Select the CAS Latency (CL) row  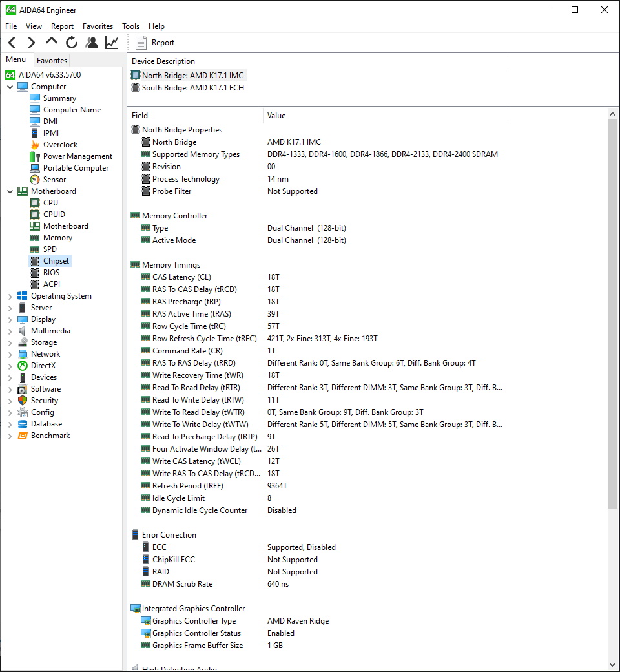point(317,277)
